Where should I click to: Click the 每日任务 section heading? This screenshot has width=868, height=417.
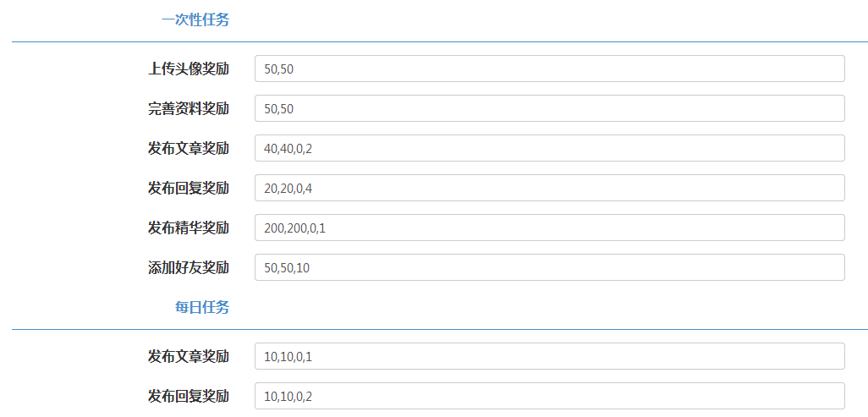[x=202, y=307]
